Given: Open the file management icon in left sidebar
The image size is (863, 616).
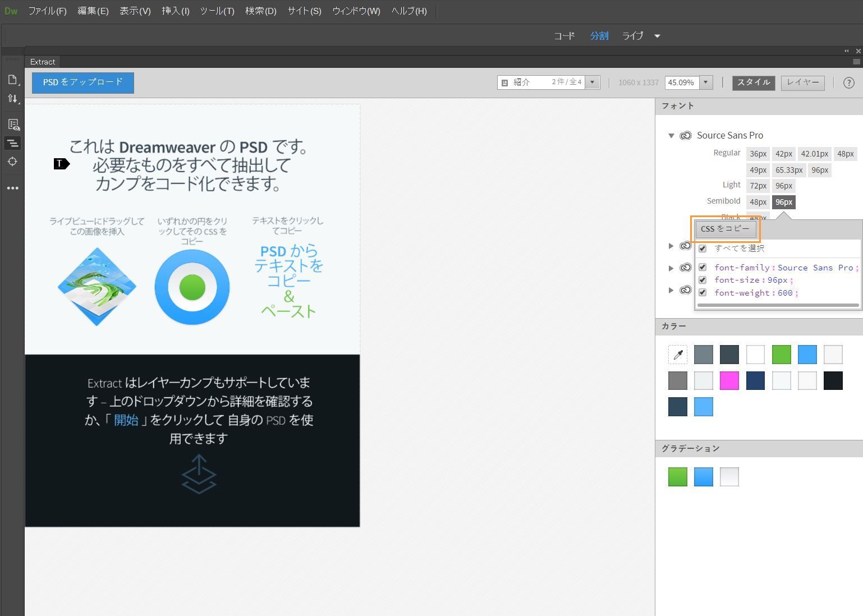Looking at the screenshot, I should click(13, 80).
